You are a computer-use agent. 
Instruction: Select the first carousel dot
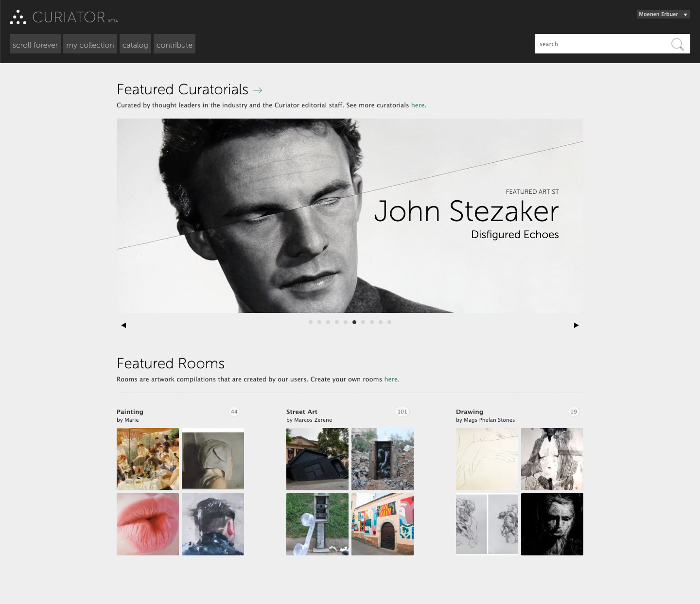coord(311,322)
